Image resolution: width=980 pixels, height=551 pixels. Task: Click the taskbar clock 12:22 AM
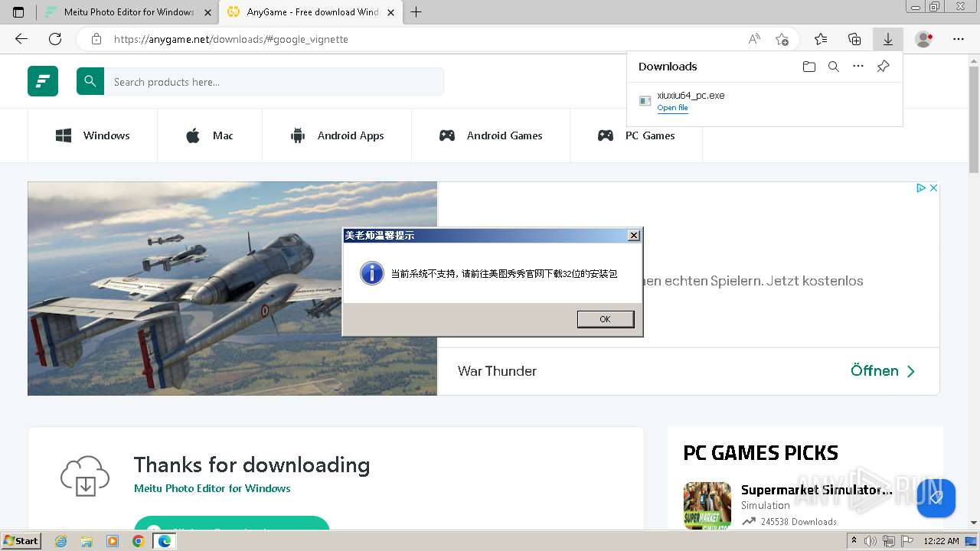941,541
